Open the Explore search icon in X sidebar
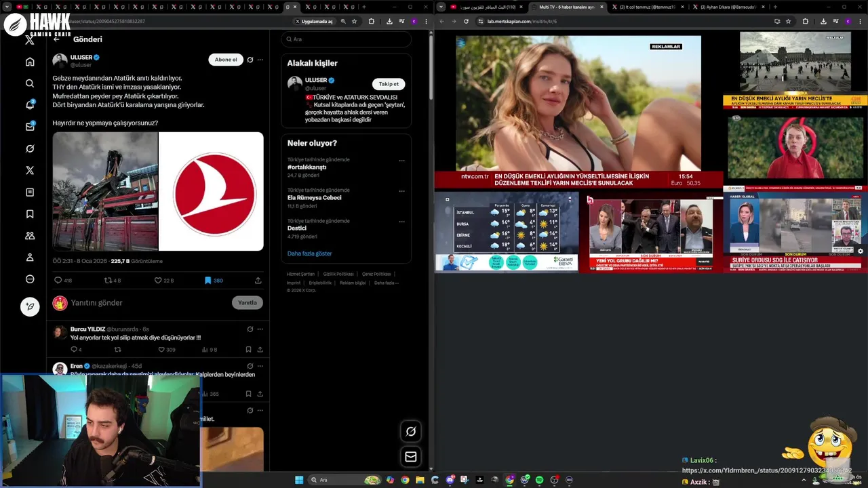 point(30,83)
